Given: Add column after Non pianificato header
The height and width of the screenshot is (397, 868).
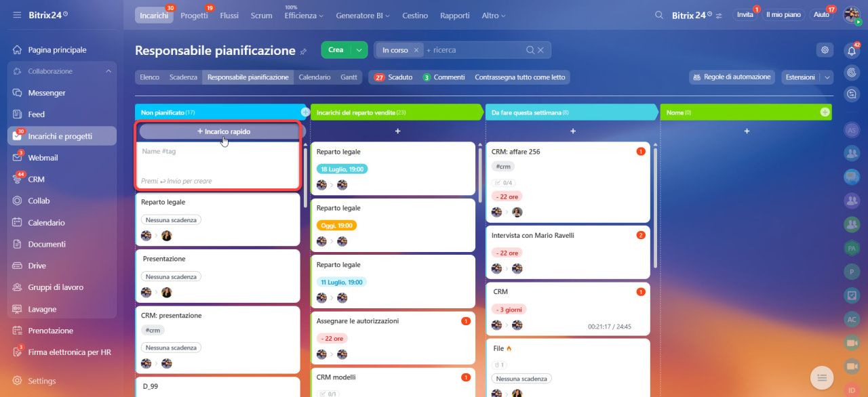Looking at the screenshot, I should [x=305, y=112].
